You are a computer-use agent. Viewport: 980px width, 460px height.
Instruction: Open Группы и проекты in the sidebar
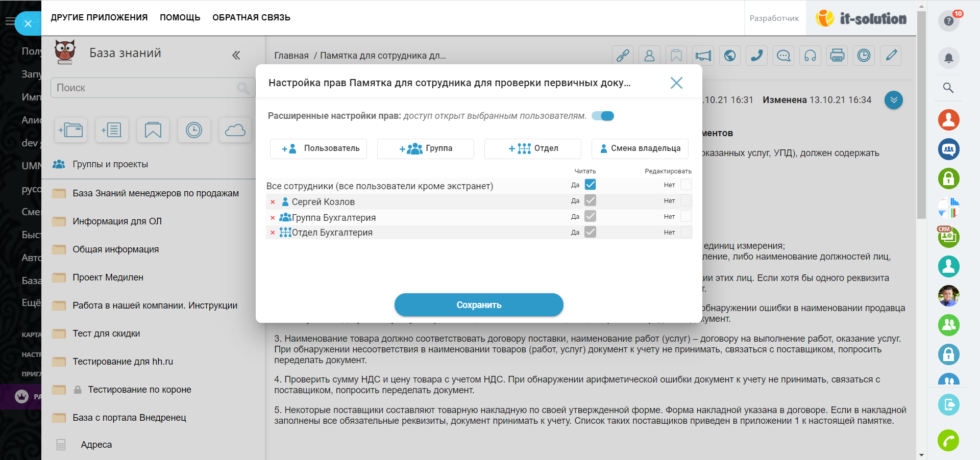(x=110, y=164)
